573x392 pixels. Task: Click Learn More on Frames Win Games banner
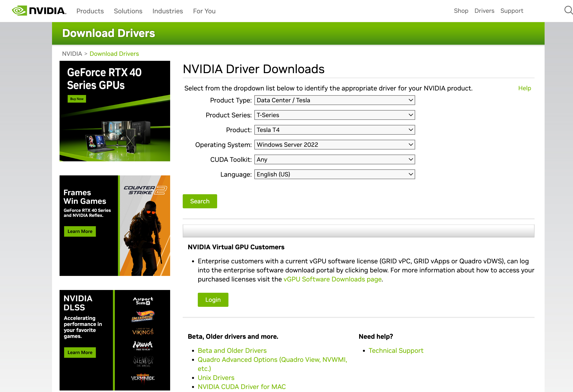pos(80,231)
